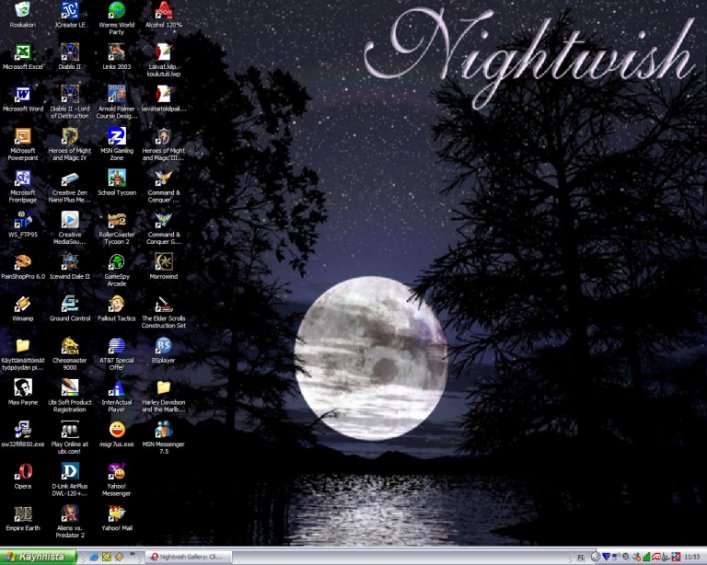The image size is (707, 565).
Task: Select Creative Zen Nano Plus icon
Action: (x=70, y=178)
